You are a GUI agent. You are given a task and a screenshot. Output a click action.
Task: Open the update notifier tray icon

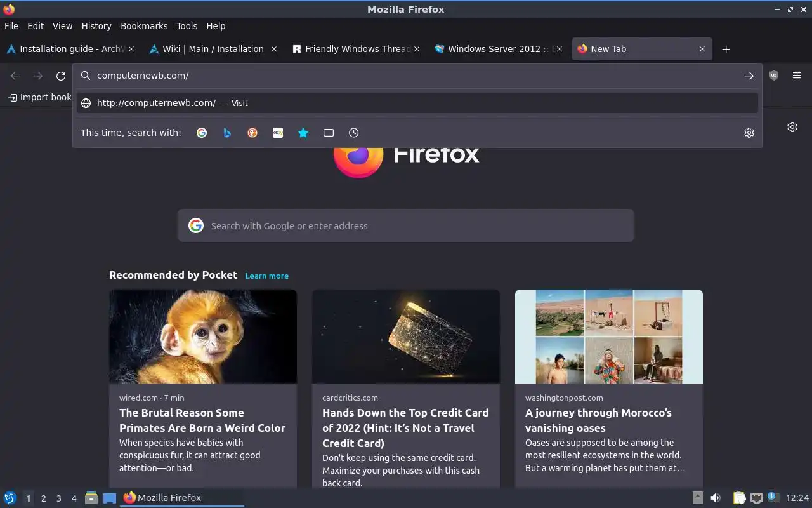click(773, 497)
